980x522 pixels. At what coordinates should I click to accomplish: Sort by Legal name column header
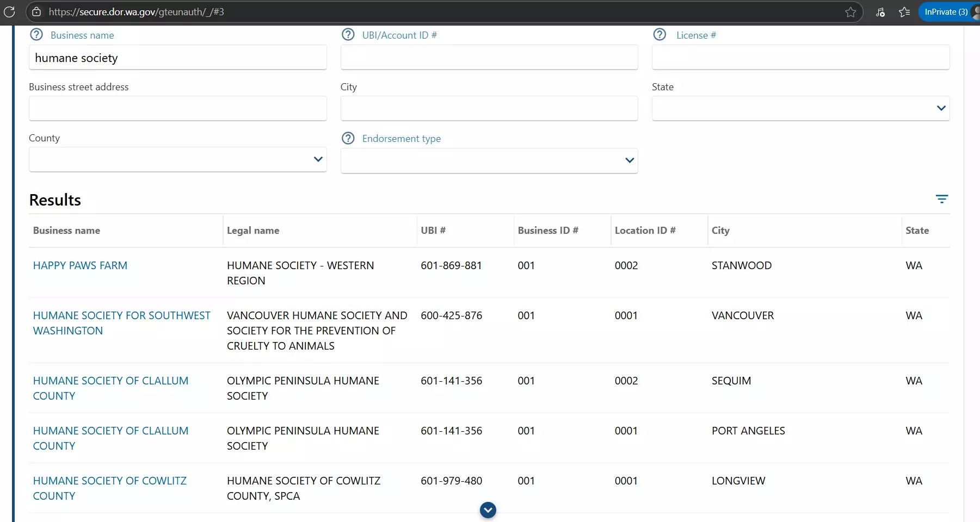click(253, 231)
